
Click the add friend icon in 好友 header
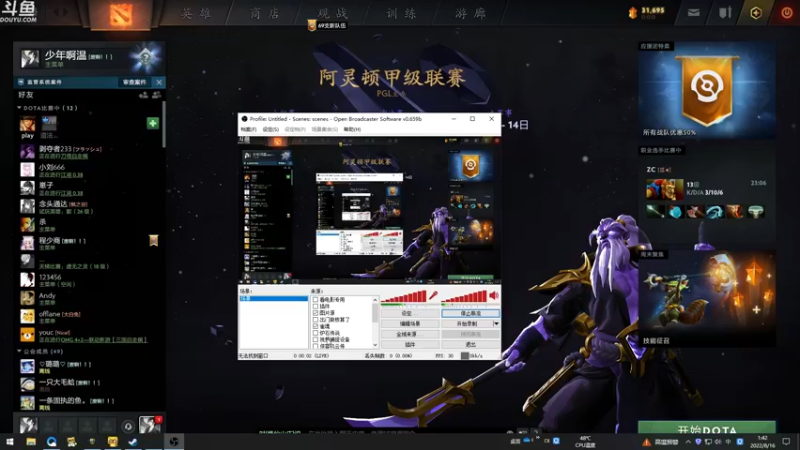tap(143, 95)
